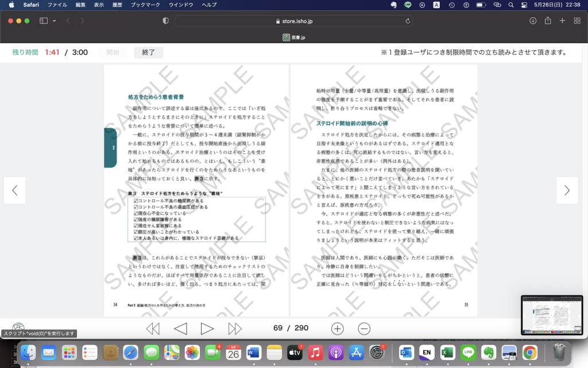Toggle the input source 'A' in menu bar

436,5
